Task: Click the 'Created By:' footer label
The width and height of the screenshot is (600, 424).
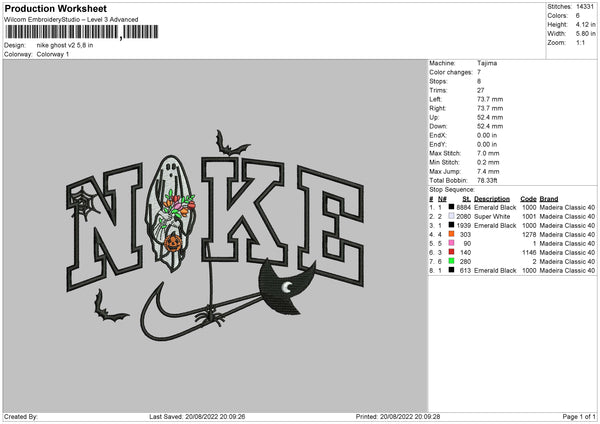Action: [21, 417]
